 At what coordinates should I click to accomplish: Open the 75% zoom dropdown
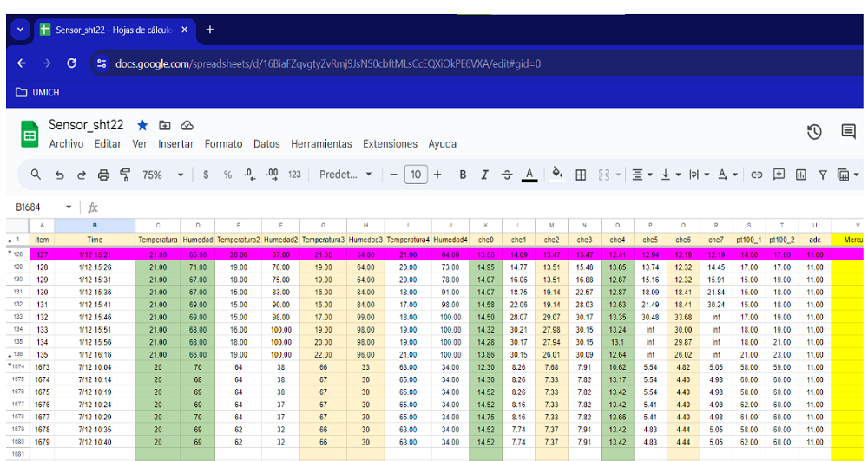(x=162, y=175)
